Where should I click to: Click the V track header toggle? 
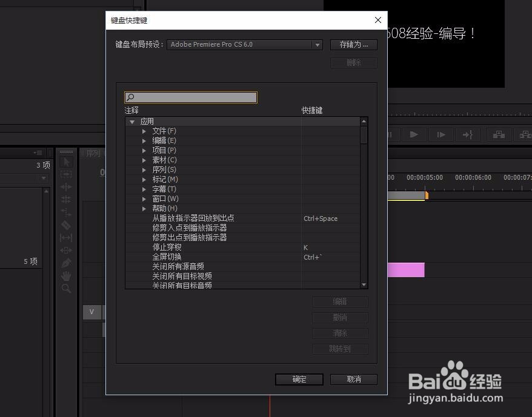tap(91, 312)
